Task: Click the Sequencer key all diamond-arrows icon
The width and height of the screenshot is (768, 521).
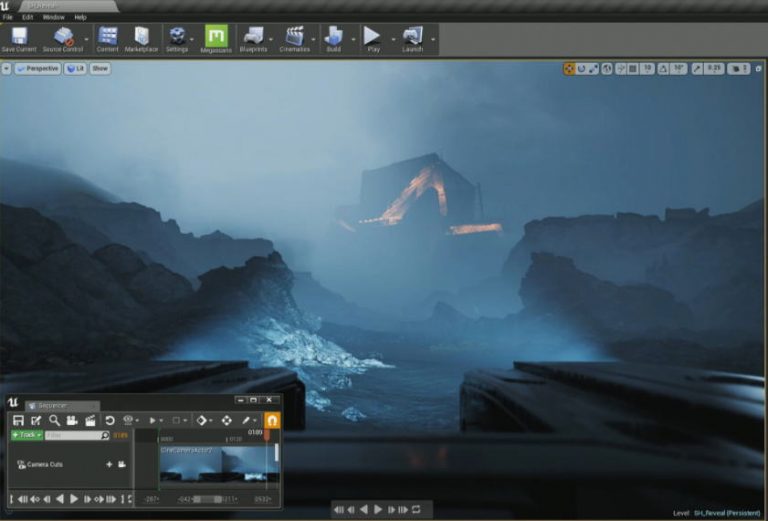Action: (x=226, y=420)
